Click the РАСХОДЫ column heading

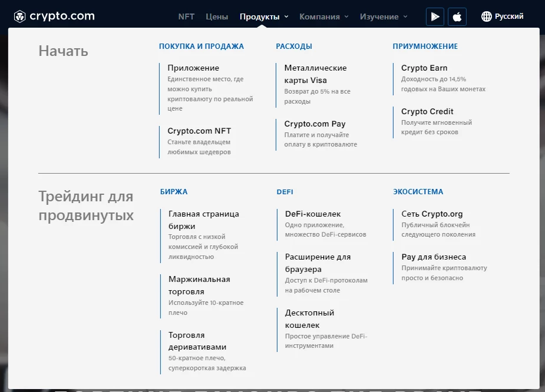[x=294, y=46]
